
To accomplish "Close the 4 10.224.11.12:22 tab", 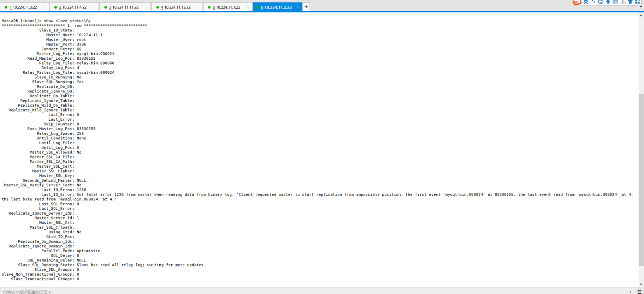I will pyautogui.click(x=198, y=7).
